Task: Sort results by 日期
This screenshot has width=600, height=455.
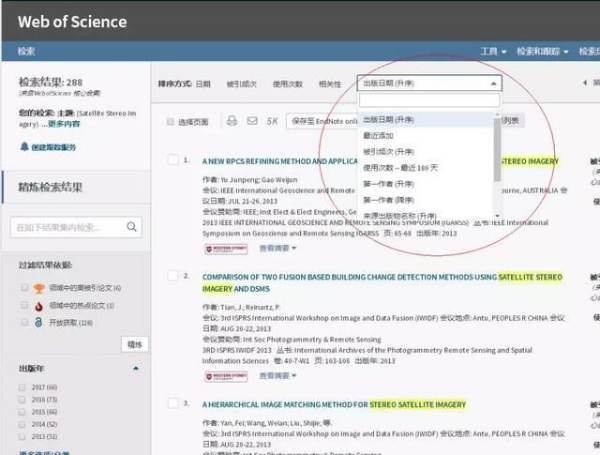Action: (x=203, y=84)
